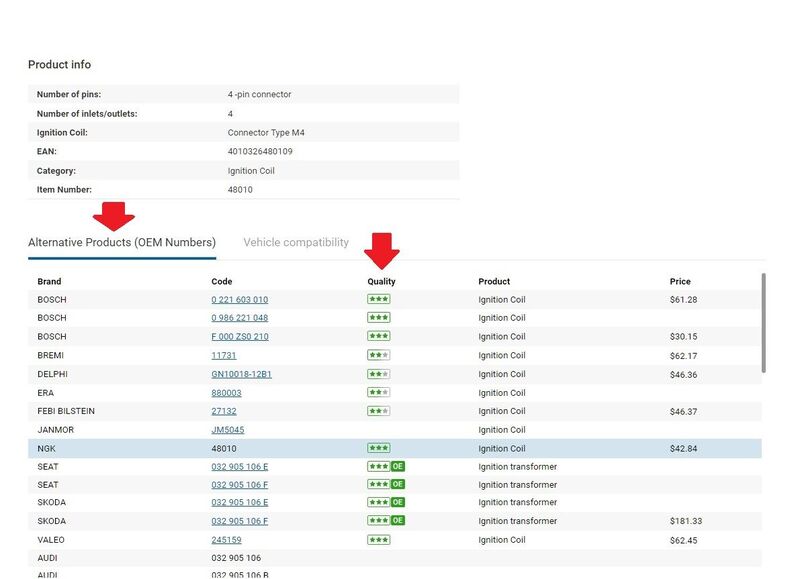This screenshot has height=579, width=800.
Task: Open Bosch code 0 221 603 010
Action: click(240, 299)
